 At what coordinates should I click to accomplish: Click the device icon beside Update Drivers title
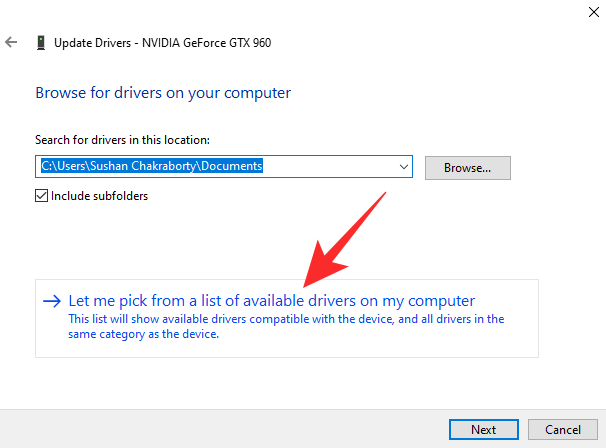pyautogui.click(x=39, y=43)
